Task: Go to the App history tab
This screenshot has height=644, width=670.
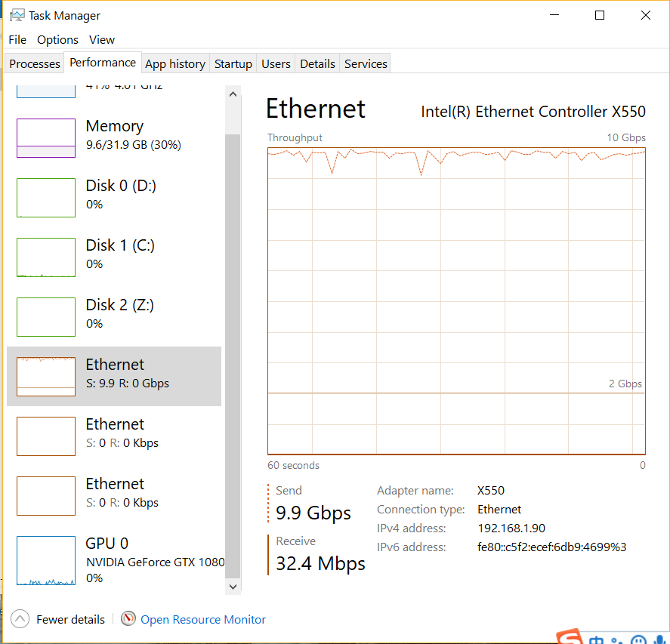Action: click(x=175, y=63)
